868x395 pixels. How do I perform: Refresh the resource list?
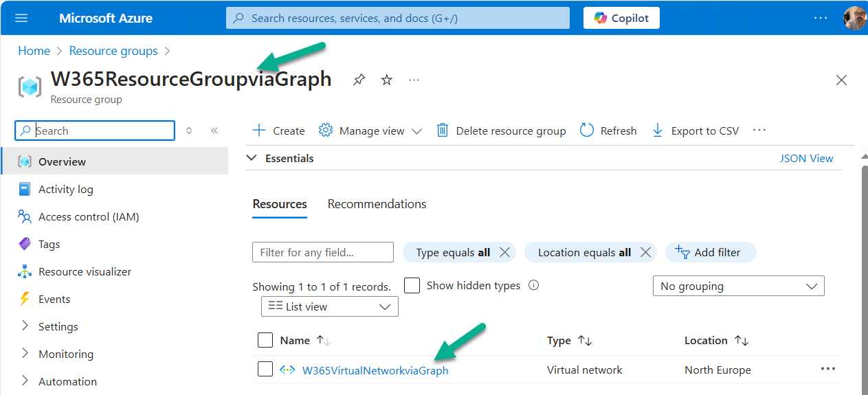click(608, 131)
